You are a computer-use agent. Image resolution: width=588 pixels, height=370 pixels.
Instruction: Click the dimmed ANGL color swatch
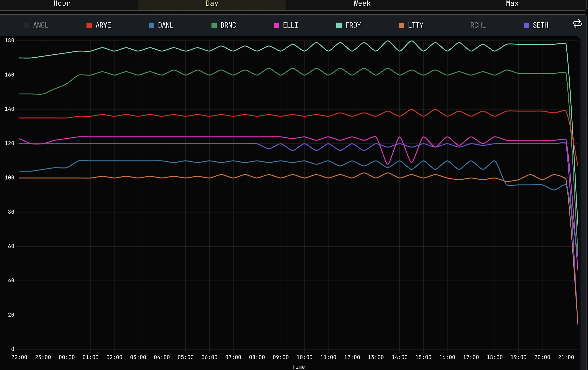point(27,25)
